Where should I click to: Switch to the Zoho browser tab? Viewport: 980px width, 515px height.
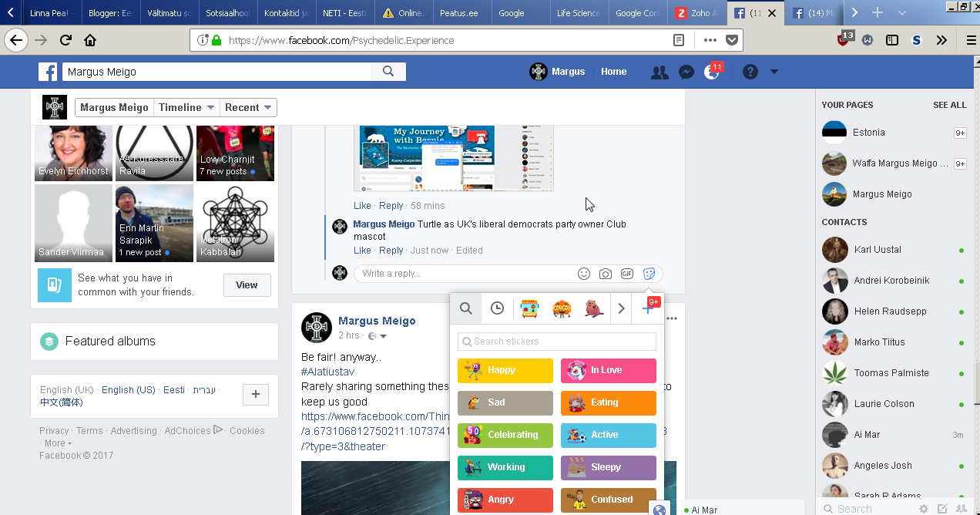pos(698,13)
